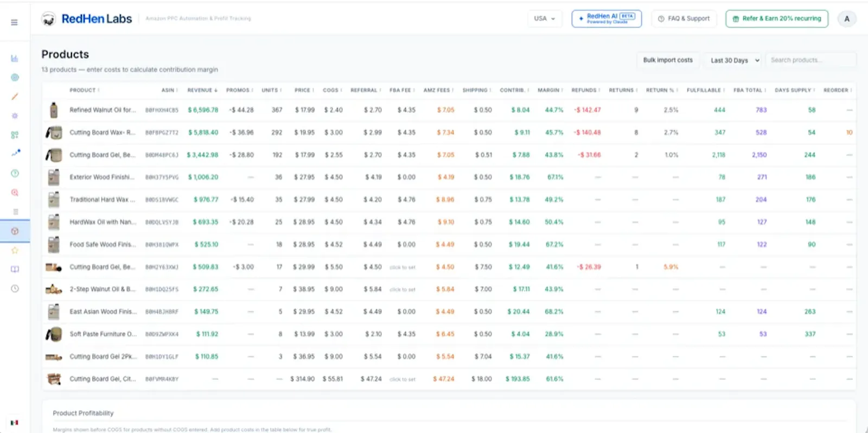Open the purple book sidebar icon
The width and height of the screenshot is (868, 433).
[15, 269]
